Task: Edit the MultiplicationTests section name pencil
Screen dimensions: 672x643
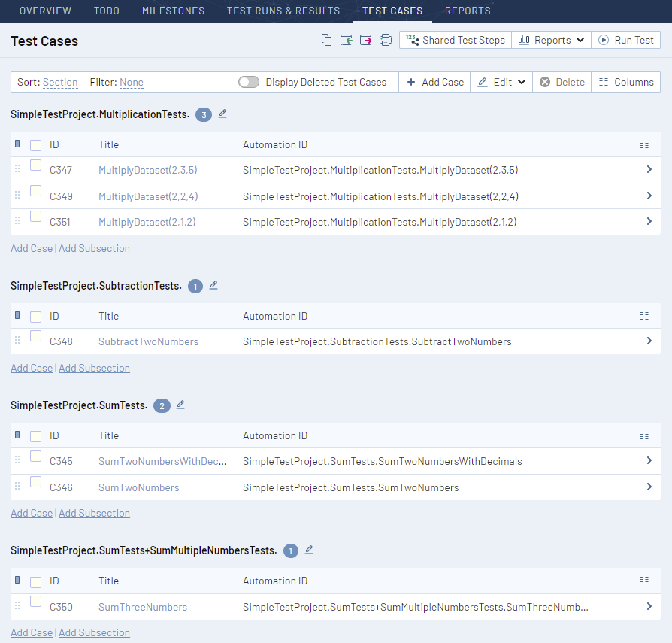Action: [222, 114]
